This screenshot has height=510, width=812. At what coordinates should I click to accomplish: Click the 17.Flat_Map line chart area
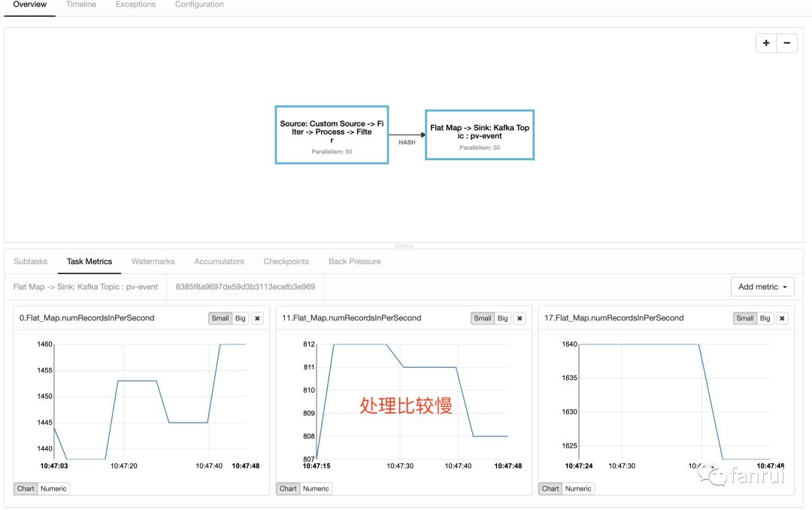point(674,402)
